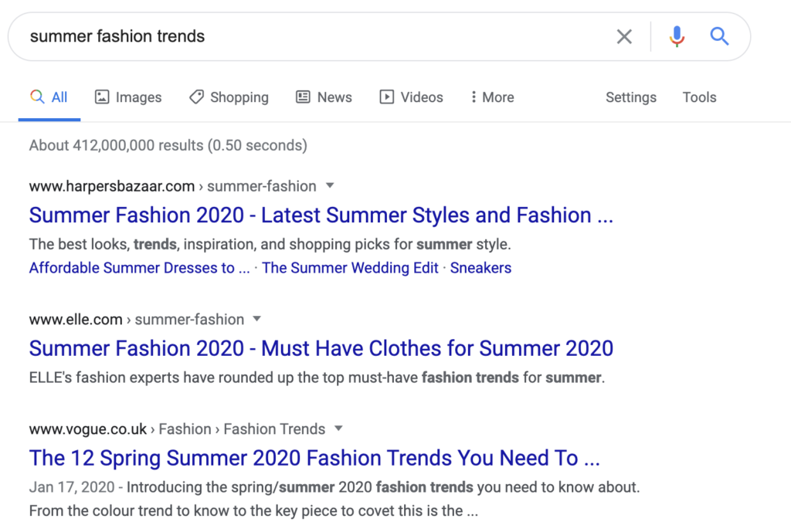Click the www.vogue.co.uk URL text
The width and height of the screenshot is (791, 532).
pyautogui.click(x=88, y=429)
